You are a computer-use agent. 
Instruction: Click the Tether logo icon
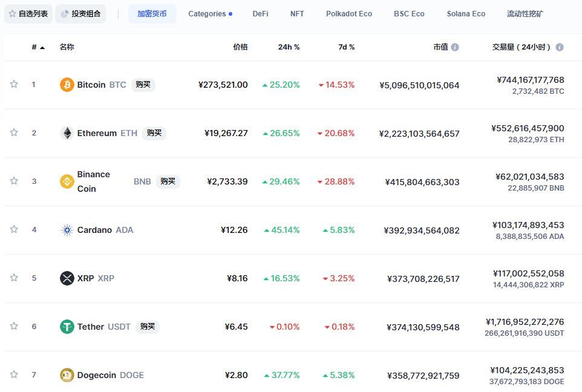click(x=67, y=327)
